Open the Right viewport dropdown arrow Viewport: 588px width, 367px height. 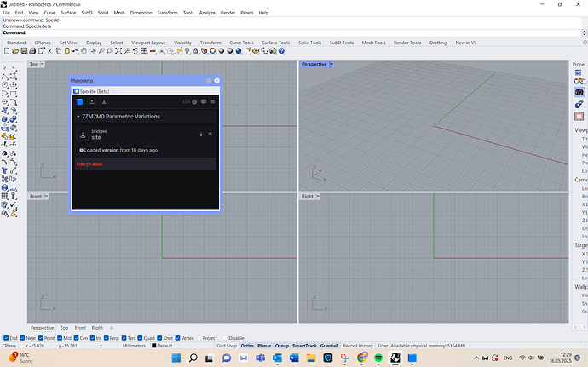(x=318, y=196)
